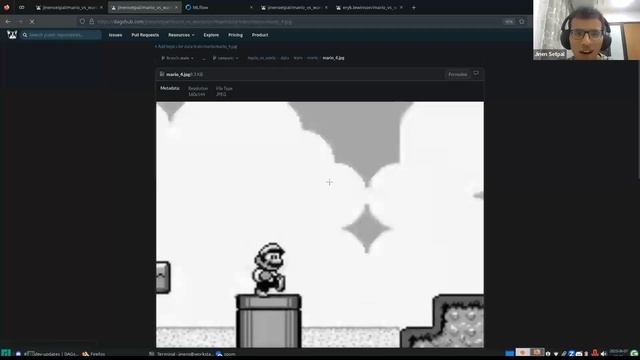
Task: Open the Firefox View icon beside tabs
Action: (x=21, y=7)
